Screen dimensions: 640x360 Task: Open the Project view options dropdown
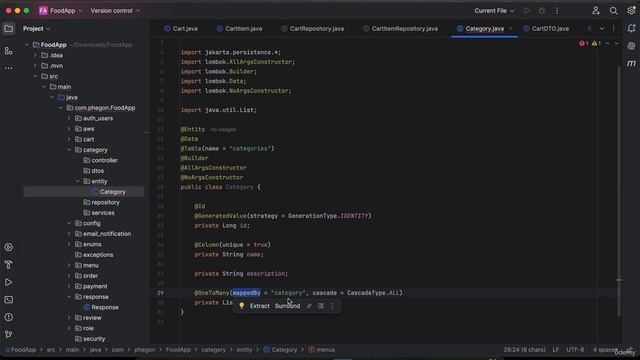36,29
